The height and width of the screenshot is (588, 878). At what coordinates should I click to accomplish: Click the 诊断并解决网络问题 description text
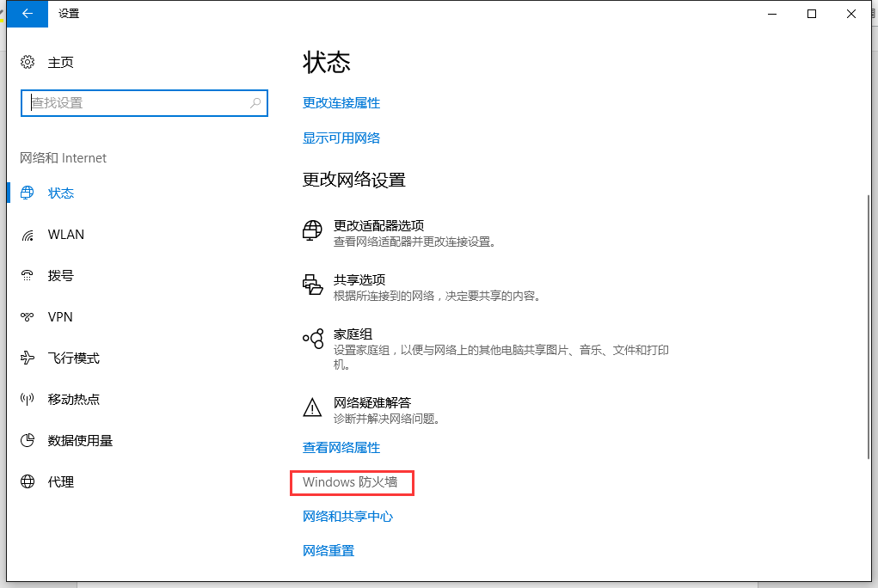[386, 419]
